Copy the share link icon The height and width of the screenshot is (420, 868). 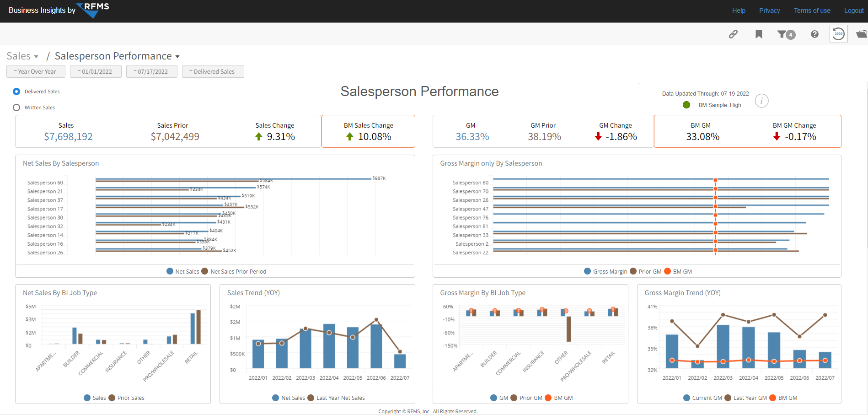point(733,34)
